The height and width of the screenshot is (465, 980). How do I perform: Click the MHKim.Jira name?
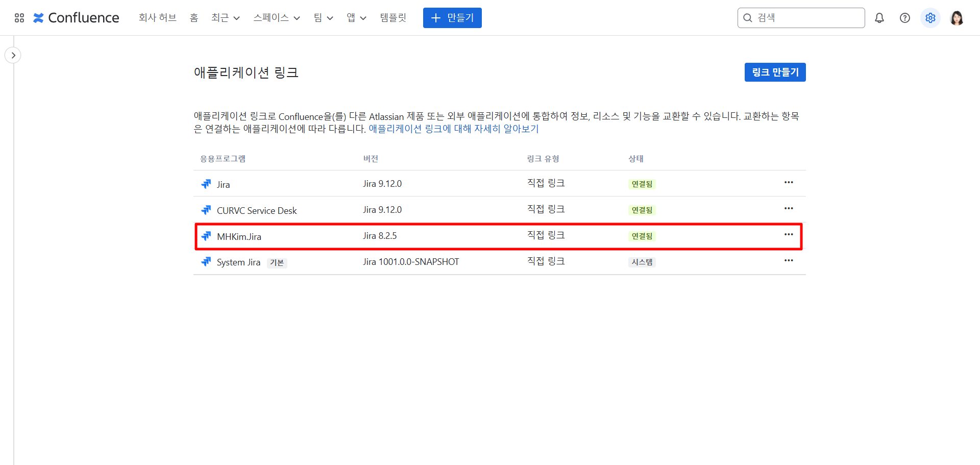click(239, 236)
